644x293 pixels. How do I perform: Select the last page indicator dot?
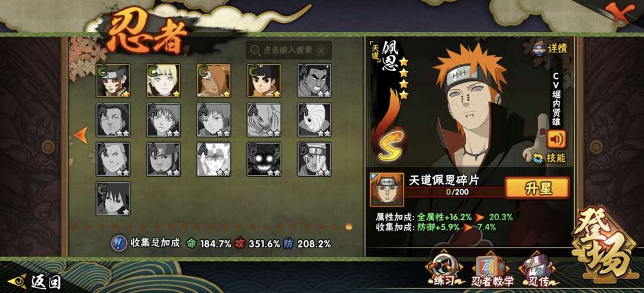[349, 226]
